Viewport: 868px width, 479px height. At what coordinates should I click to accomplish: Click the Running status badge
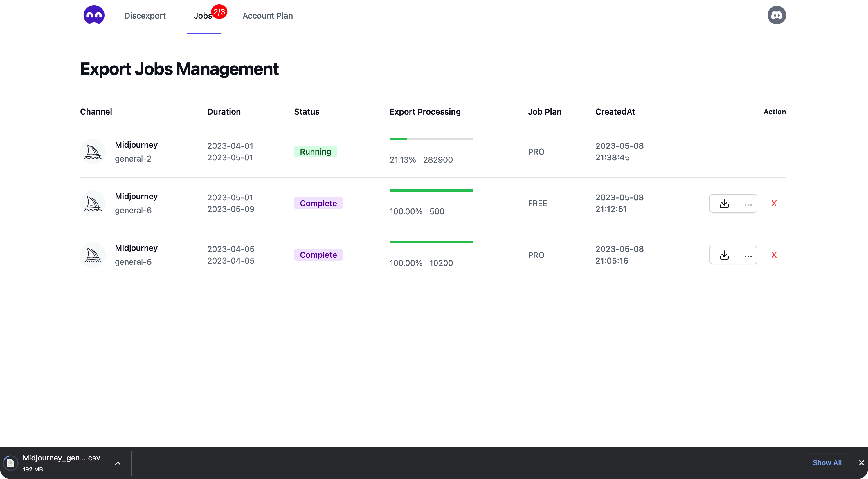315,151
